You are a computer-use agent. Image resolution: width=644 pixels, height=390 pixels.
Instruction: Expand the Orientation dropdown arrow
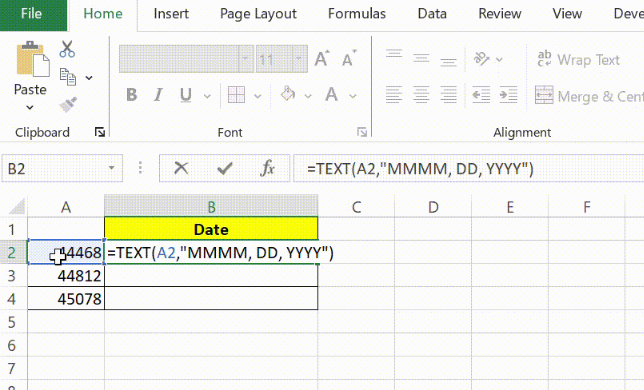pos(499,60)
